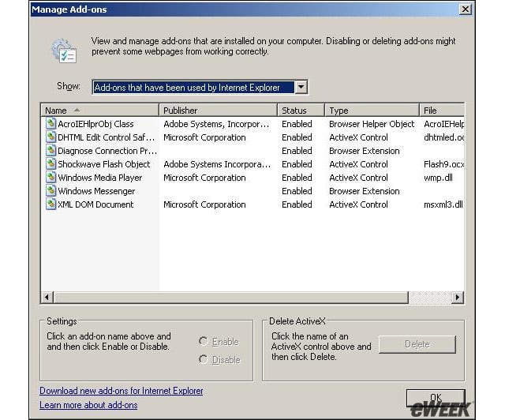Select the Windows Messenger row name

(96, 191)
